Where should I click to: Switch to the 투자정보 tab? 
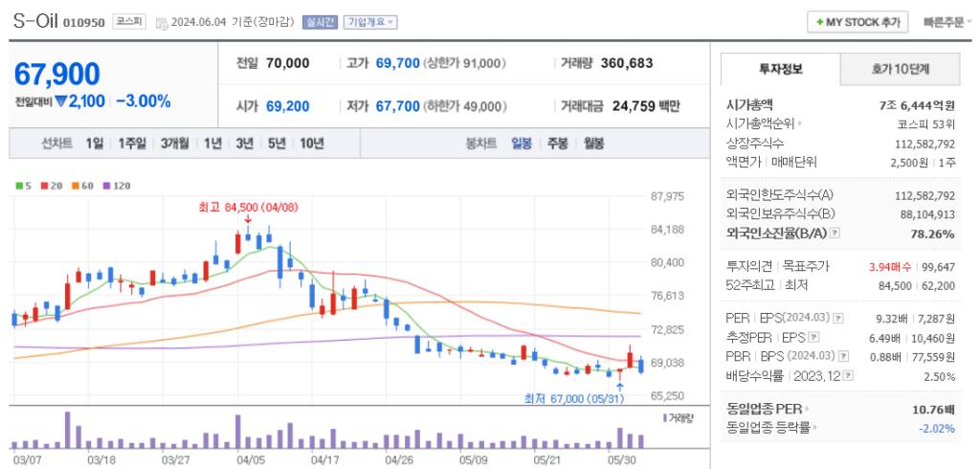(781, 69)
